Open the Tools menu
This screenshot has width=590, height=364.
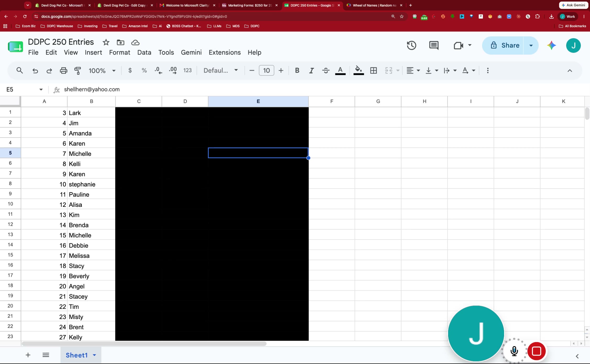click(166, 52)
